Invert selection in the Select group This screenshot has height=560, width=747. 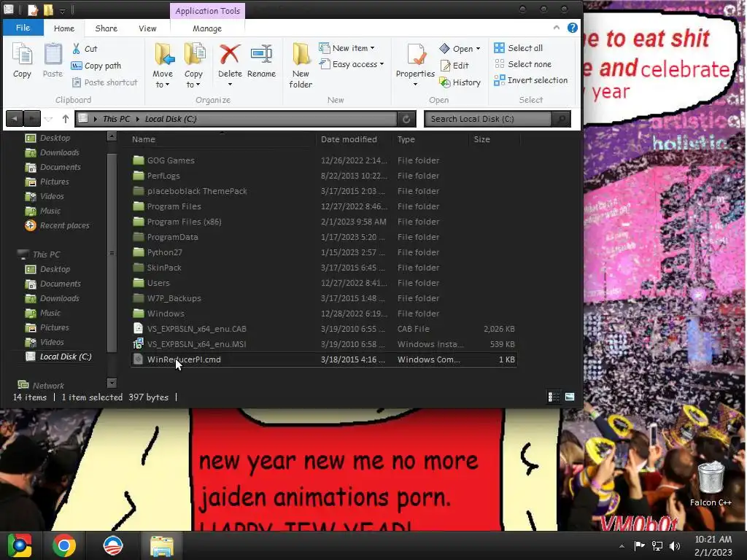pyautogui.click(x=531, y=80)
